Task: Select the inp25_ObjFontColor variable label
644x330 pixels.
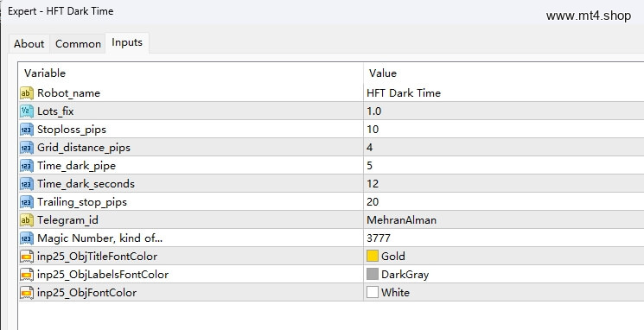Action: click(x=86, y=293)
